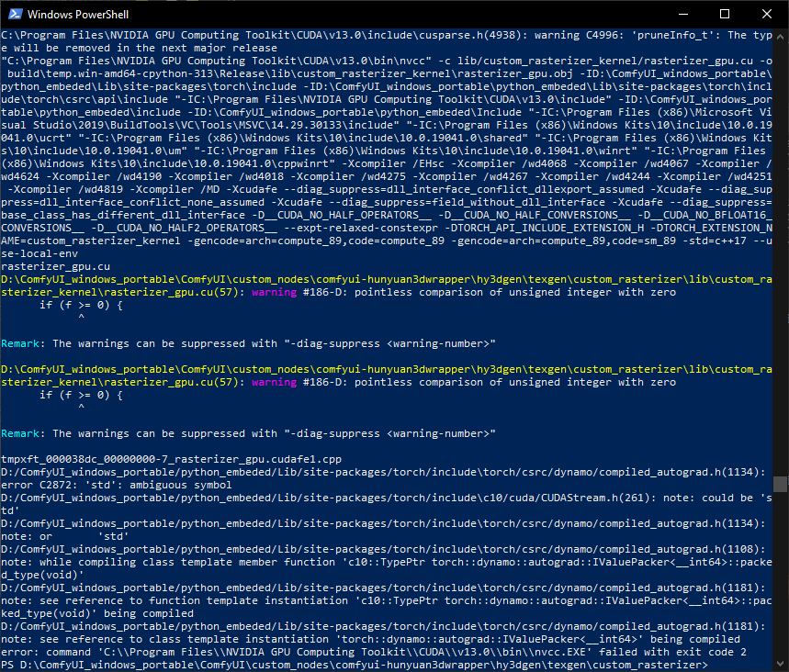
Task: Minimize the PowerShell window
Action: point(682,14)
